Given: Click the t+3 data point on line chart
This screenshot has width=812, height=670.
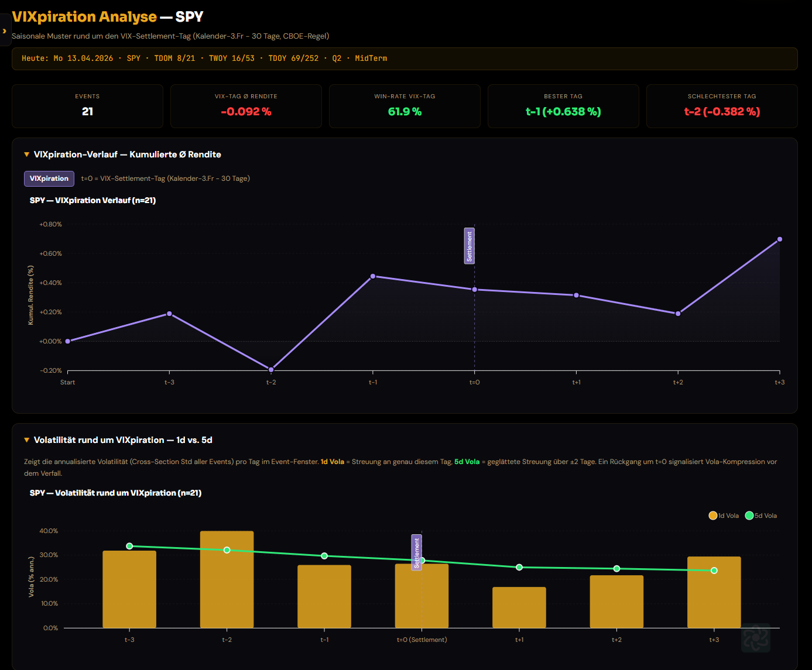Looking at the screenshot, I should click(x=780, y=239).
